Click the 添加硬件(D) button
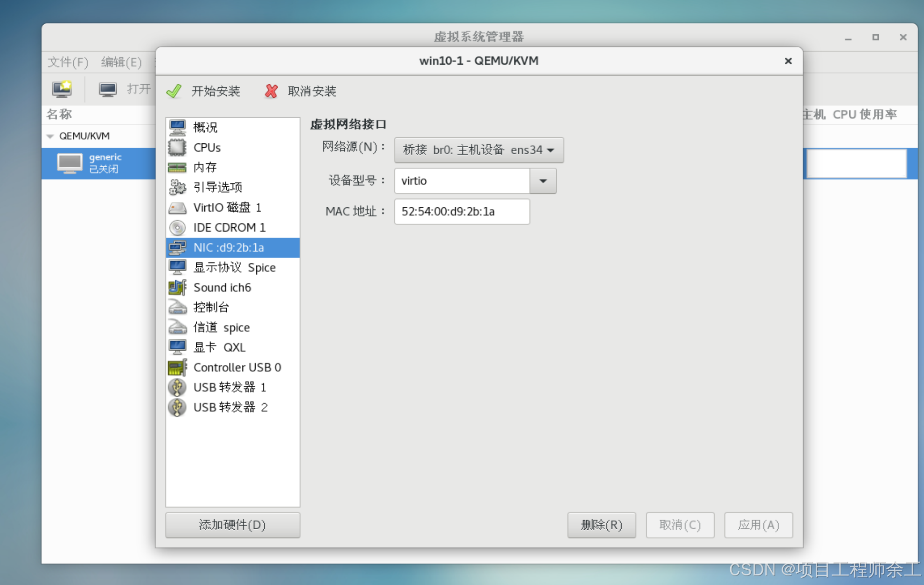Screen dimensions: 924x585 tap(232, 525)
